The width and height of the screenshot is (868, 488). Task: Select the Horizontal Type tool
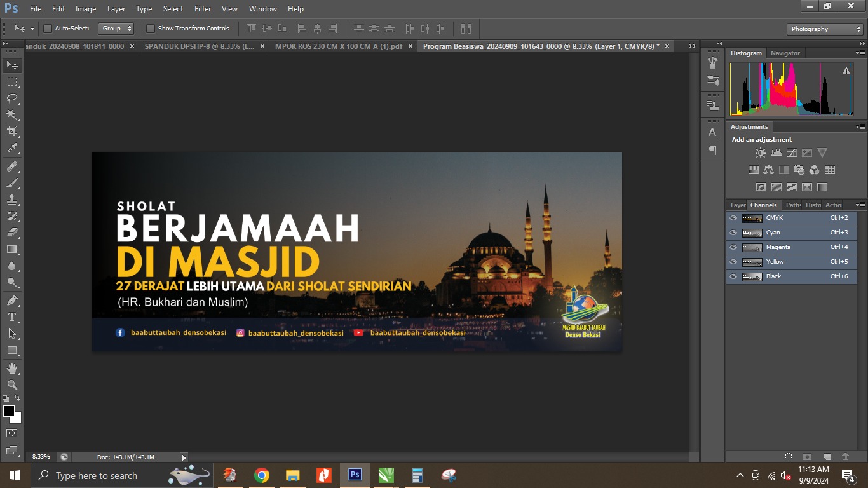[12, 317]
